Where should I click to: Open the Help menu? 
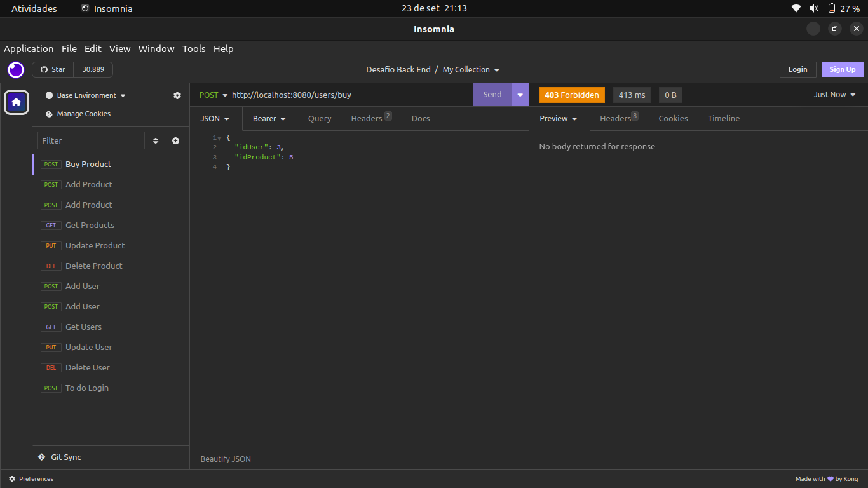224,49
